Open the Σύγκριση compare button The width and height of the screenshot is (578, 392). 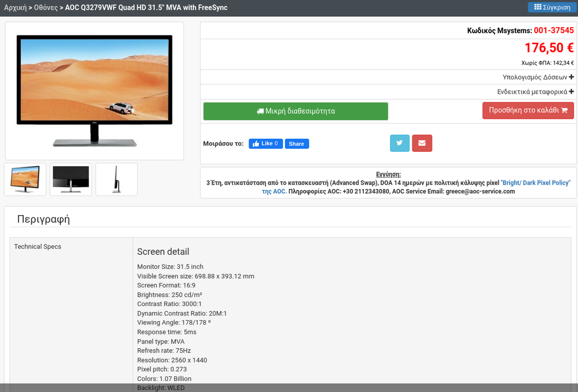pos(552,8)
